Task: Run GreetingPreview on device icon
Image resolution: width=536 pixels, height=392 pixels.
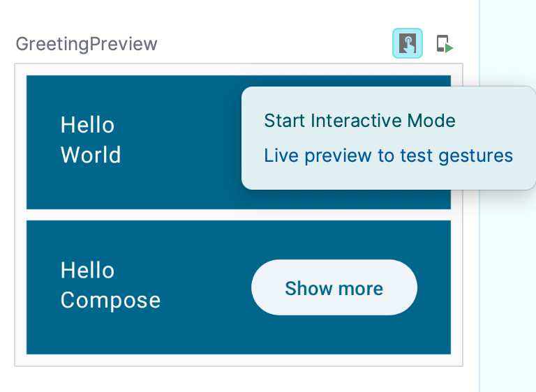Action: coord(445,44)
